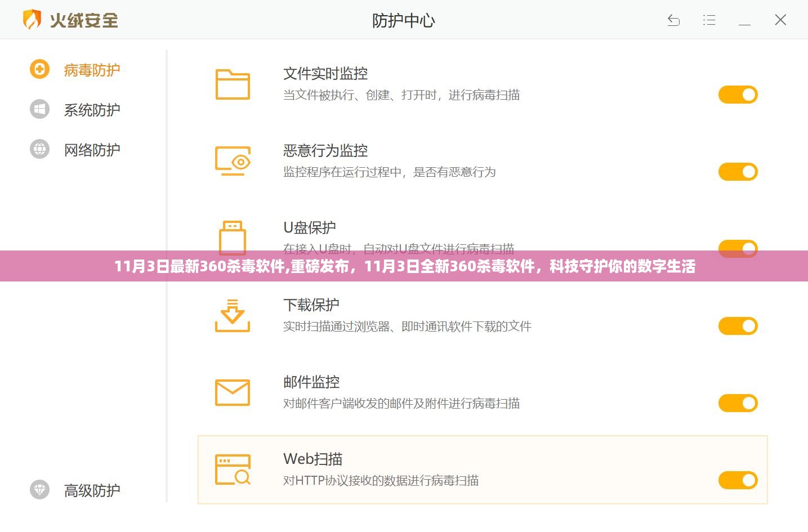Click description 对HTTP协议接收的数据进行病毒扫描

381,481
